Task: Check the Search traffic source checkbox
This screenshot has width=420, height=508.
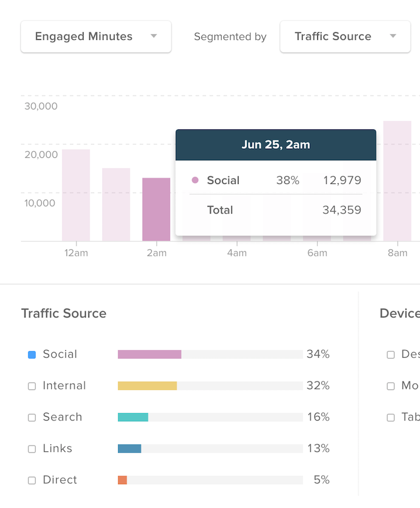Action: (x=32, y=418)
